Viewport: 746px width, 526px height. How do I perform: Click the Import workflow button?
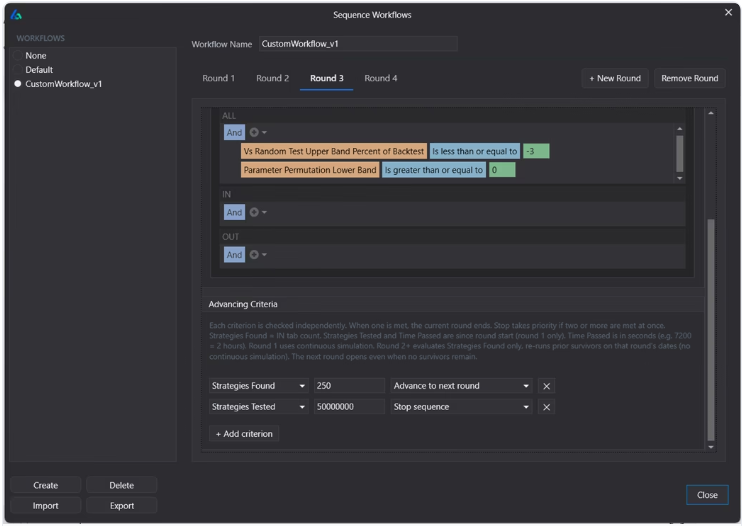point(46,506)
